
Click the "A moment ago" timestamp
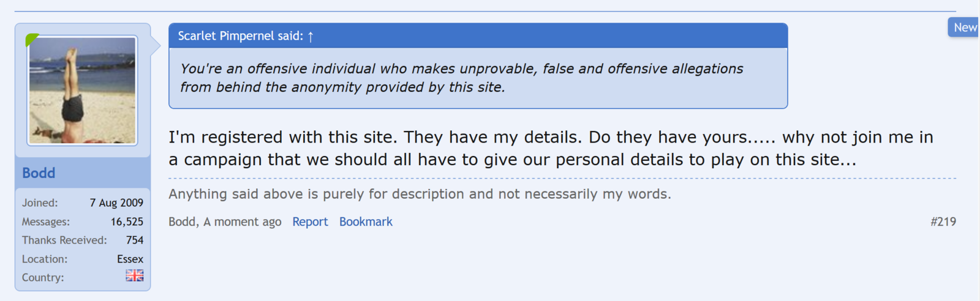pyautogui.click(x=243, y=222)
